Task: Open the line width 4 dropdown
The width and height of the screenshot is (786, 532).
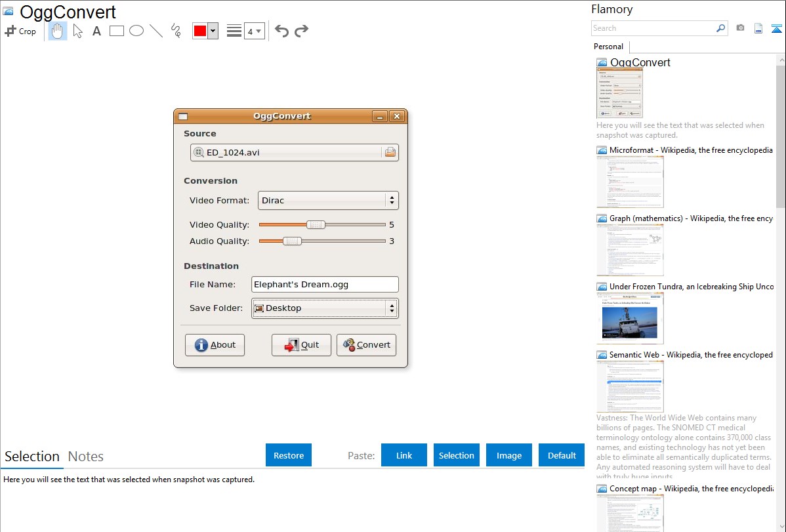Action: tap(254, 31)
